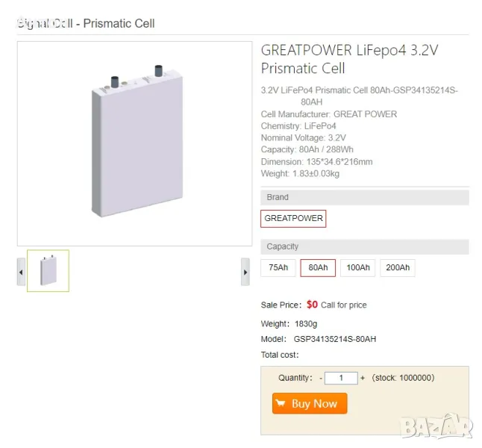Click the Capacity section header bar
The width and height of the screenshot is (482, 448).
364,246
